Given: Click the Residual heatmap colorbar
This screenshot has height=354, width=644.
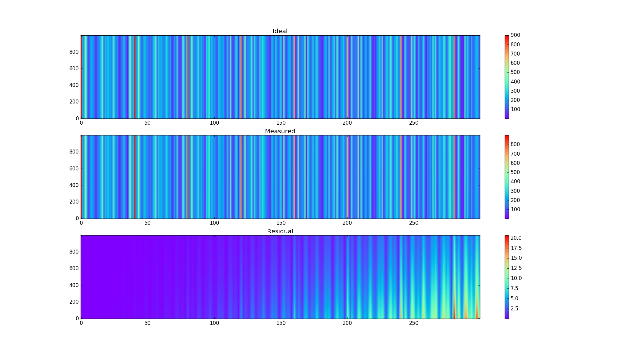Looking at the screenshot, I should (x=507, y=277).
